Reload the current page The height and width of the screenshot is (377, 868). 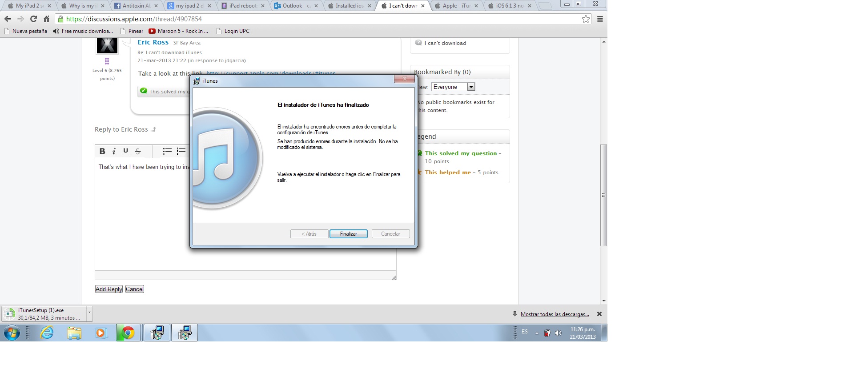point(33,19)
